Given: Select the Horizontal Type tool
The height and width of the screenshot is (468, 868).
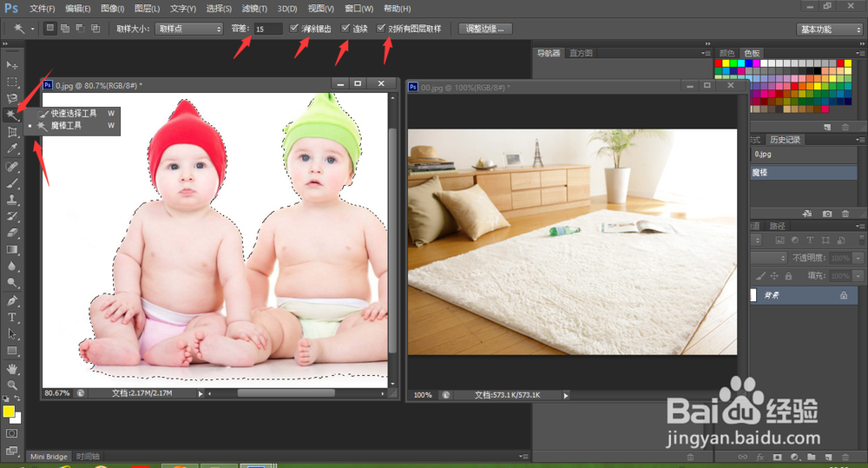Looking at the screenshot, I should [11, 317].
